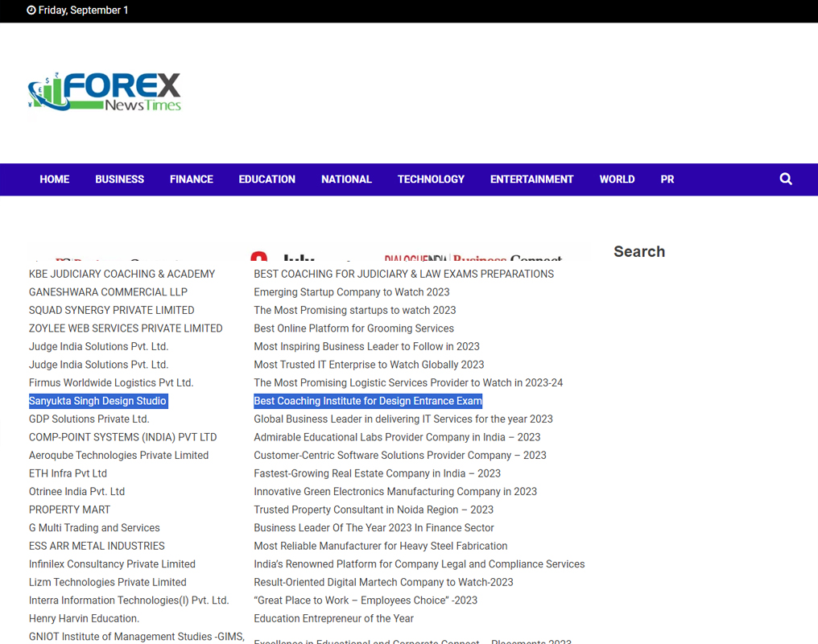Click GDP Solutions Private Ltd. text
The image size is (818, 644).
click(x=89, y=419)
